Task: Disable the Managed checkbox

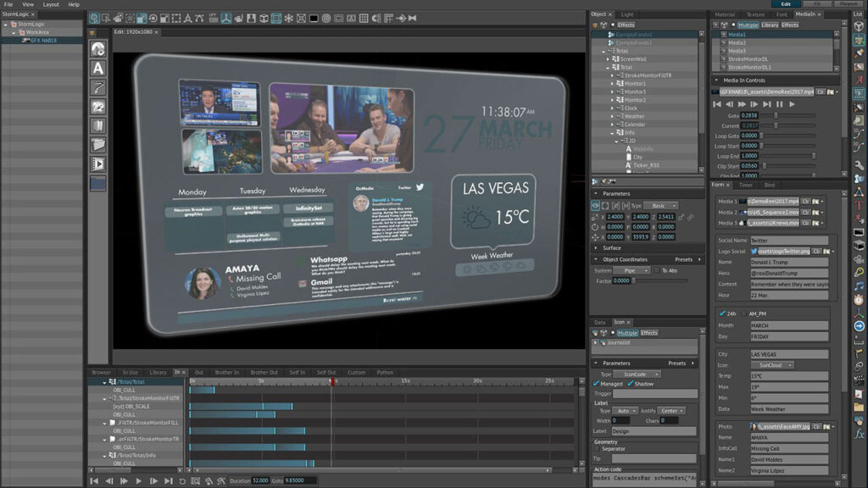Action: click(597, 384)
